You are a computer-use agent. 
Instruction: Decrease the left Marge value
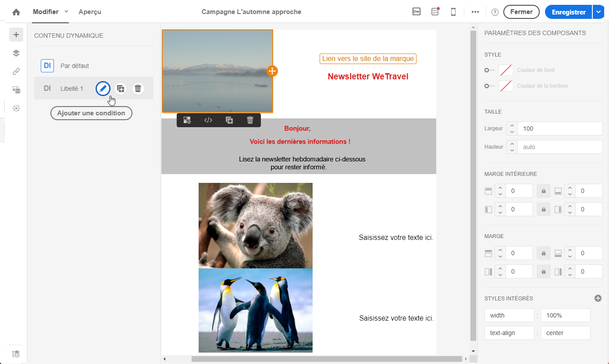tap(500, 275)
